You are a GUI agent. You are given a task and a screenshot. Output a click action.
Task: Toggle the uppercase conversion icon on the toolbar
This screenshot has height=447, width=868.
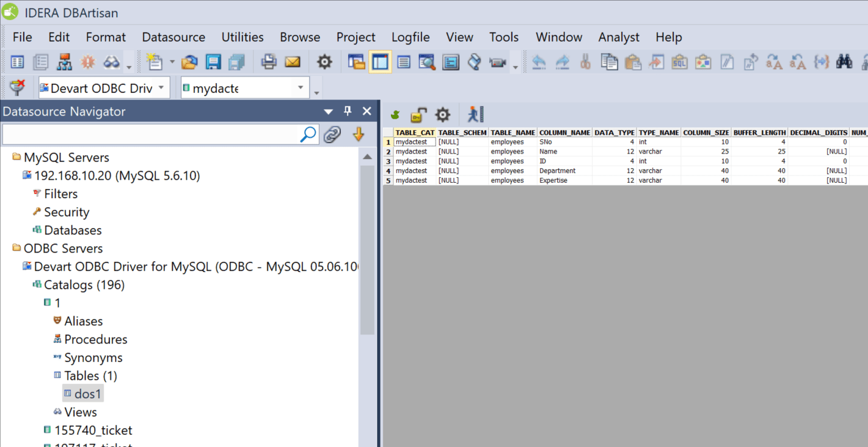click(773, 62)
